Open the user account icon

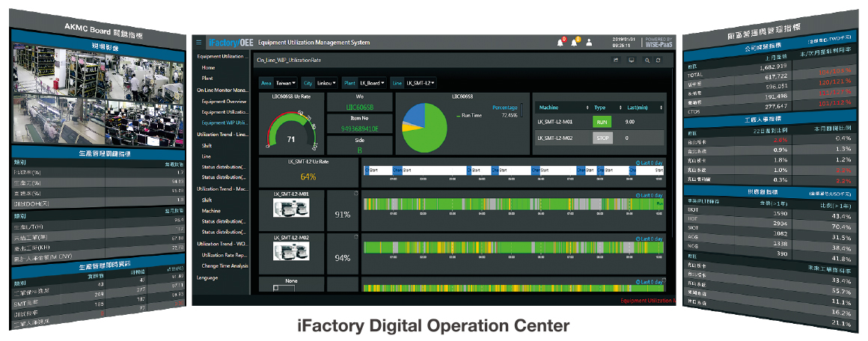click(589, 42)
